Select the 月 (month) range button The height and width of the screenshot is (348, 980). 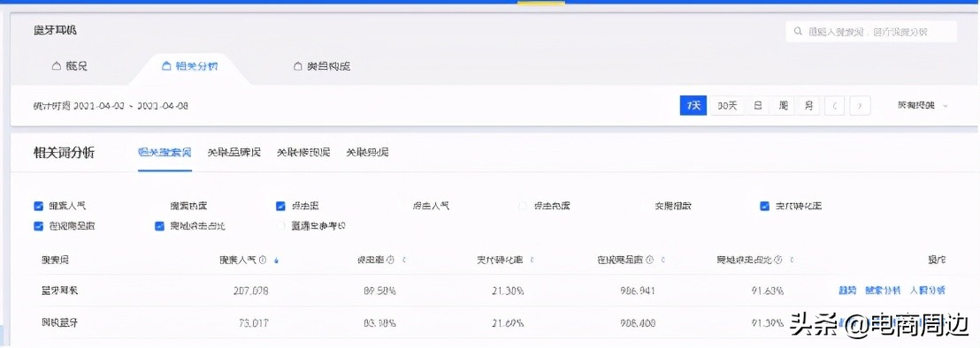[808, 105]
